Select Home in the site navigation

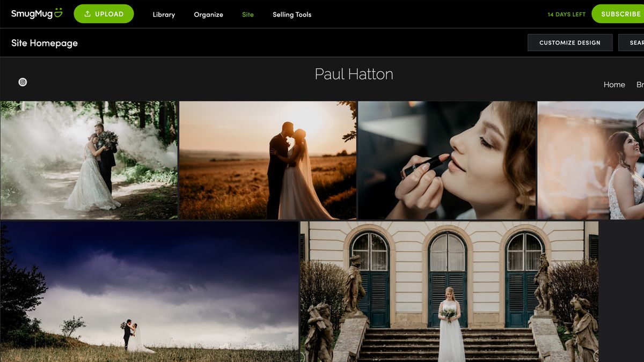click(614, 84)
